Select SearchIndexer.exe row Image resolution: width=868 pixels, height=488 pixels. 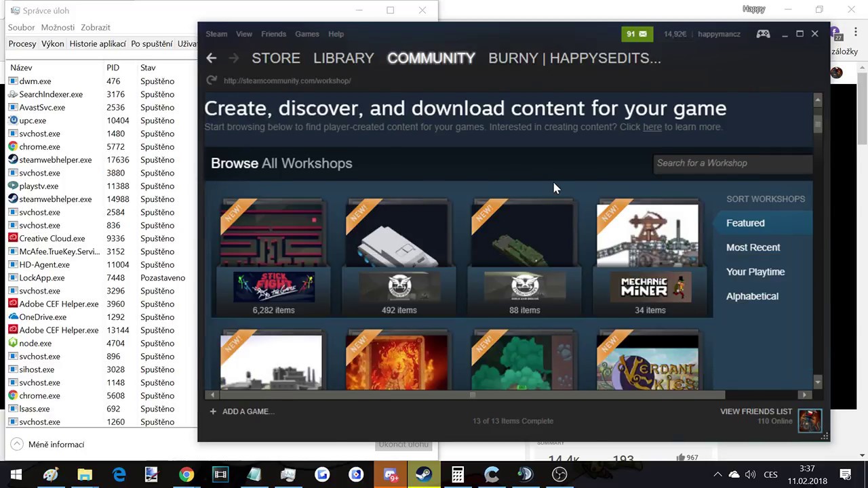(102, 94)
